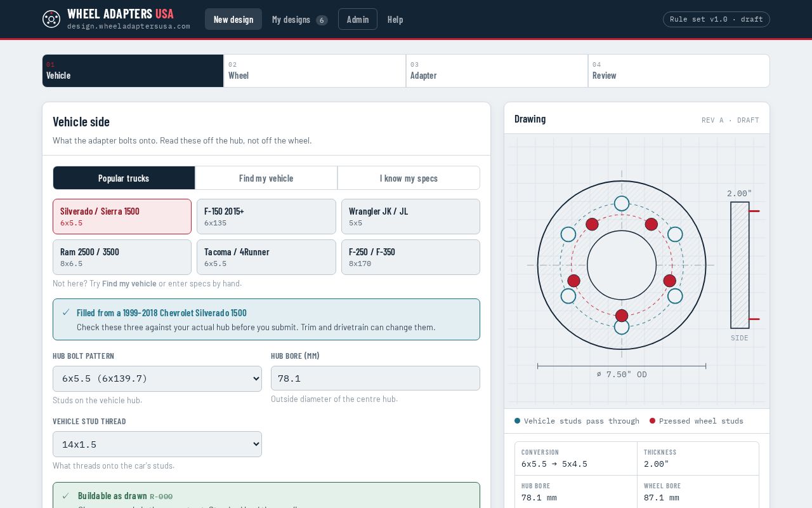
Task: Open the Admin section
Action: click(x=358, y=19)
